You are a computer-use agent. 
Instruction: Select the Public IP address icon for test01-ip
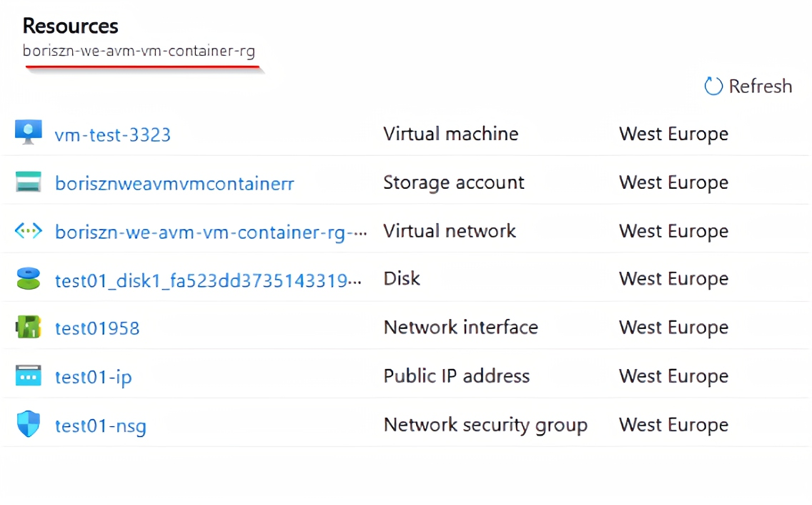click(27, 375)
